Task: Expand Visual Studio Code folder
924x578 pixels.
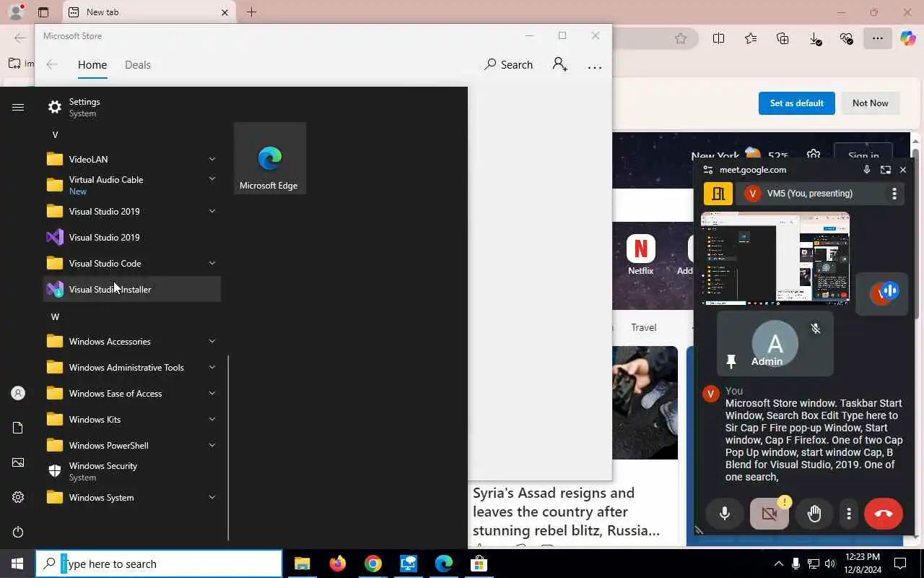Action: tap(212, 263)
